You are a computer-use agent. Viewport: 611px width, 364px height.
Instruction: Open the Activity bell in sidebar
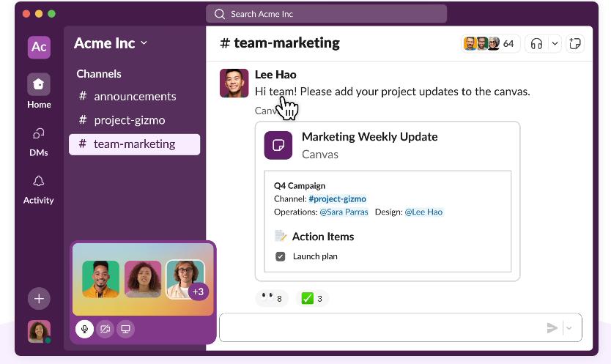pos(39,190)
